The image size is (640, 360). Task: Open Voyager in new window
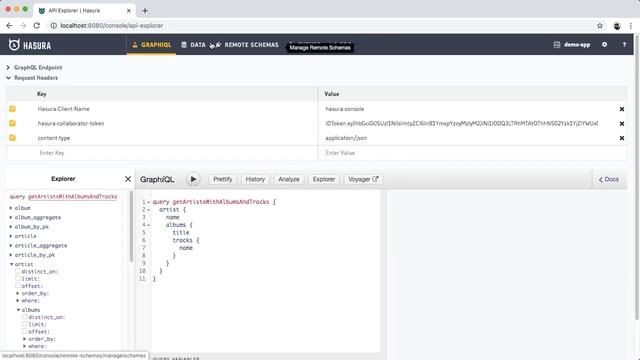(363, 179)
